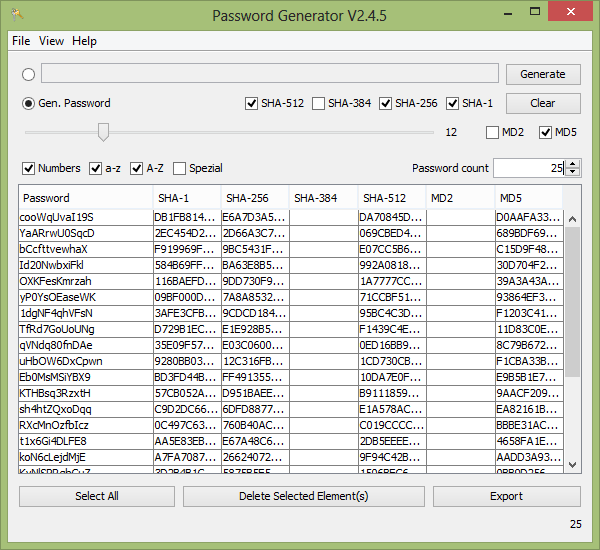600x550 pixels.
Task: Uncheck the SHA-512 checkbox
Action: tap(251, 103)
